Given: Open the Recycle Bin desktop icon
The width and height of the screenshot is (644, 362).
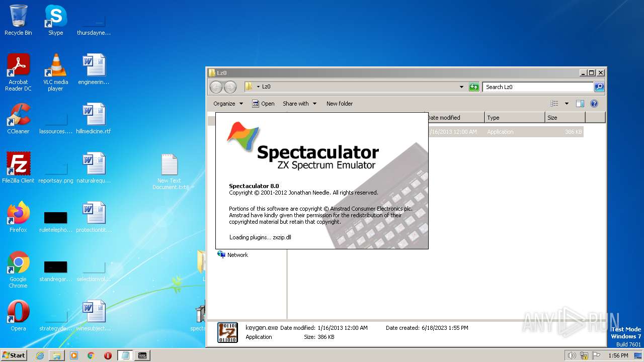Looking at the screenshot, I should point(18,20).
